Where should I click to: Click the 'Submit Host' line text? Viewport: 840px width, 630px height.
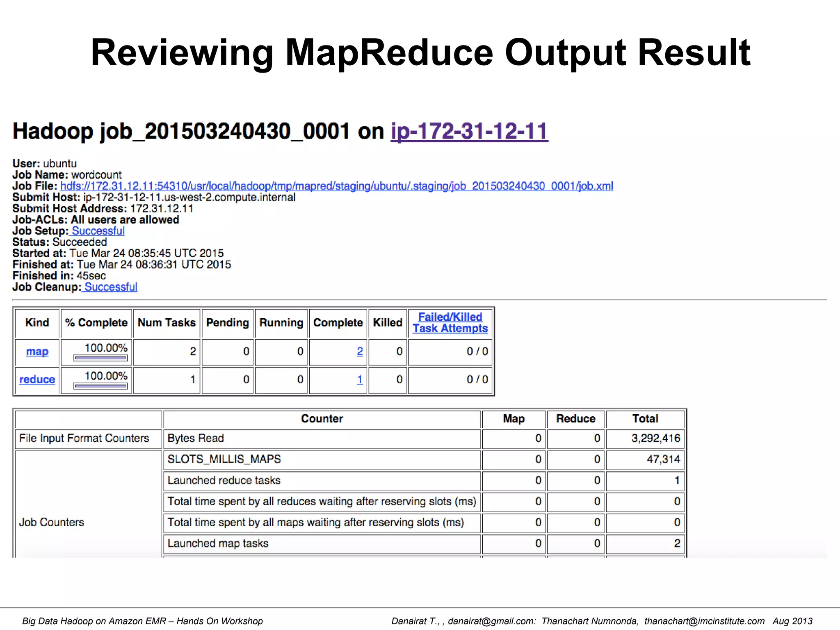click(154, 197)
